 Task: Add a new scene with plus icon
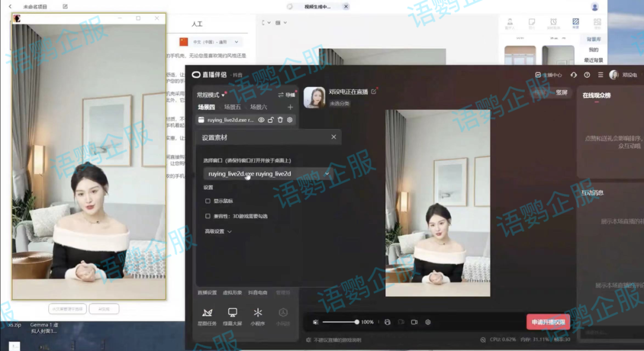290,107
